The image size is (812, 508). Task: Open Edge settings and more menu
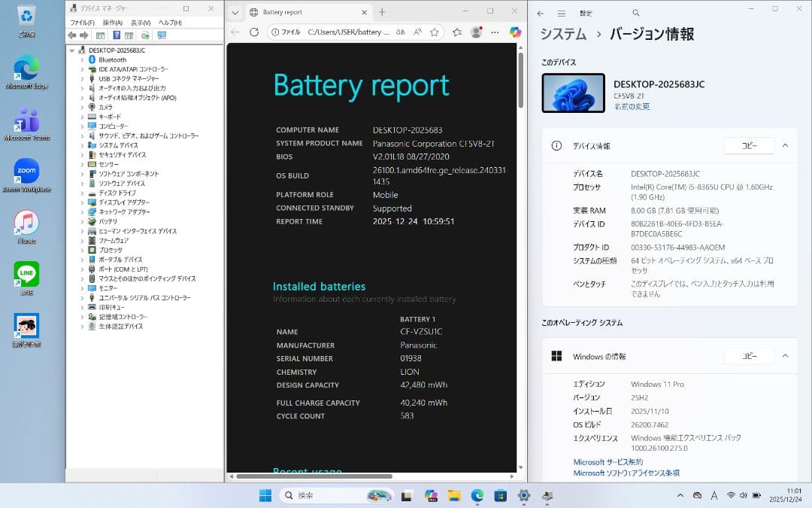point(495,32)
